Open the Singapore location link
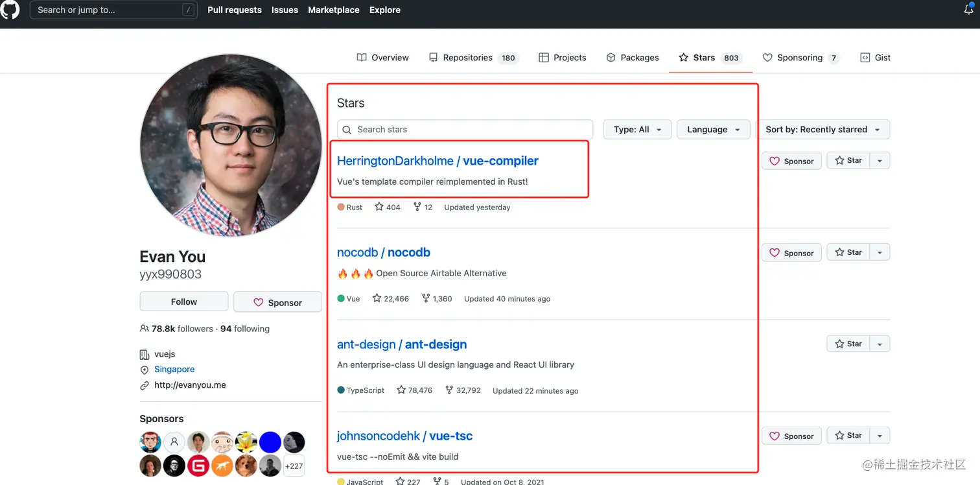 click(x=174, y=369)
